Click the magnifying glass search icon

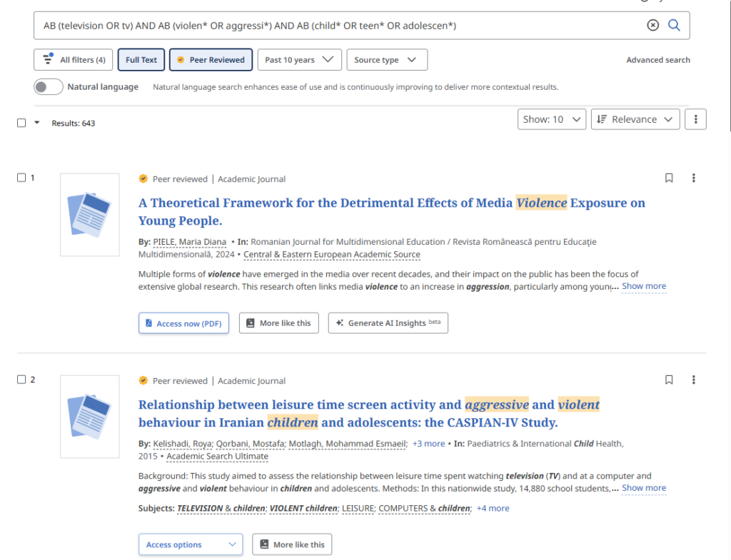(x=674, y=26)
